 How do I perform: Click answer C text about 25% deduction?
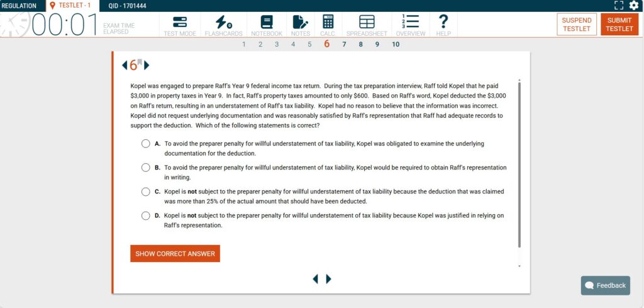(334, 197)
